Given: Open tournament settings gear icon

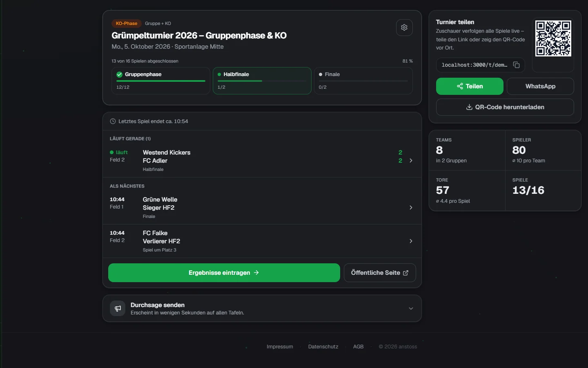Looking at the screenshot, I should point(404,27).
